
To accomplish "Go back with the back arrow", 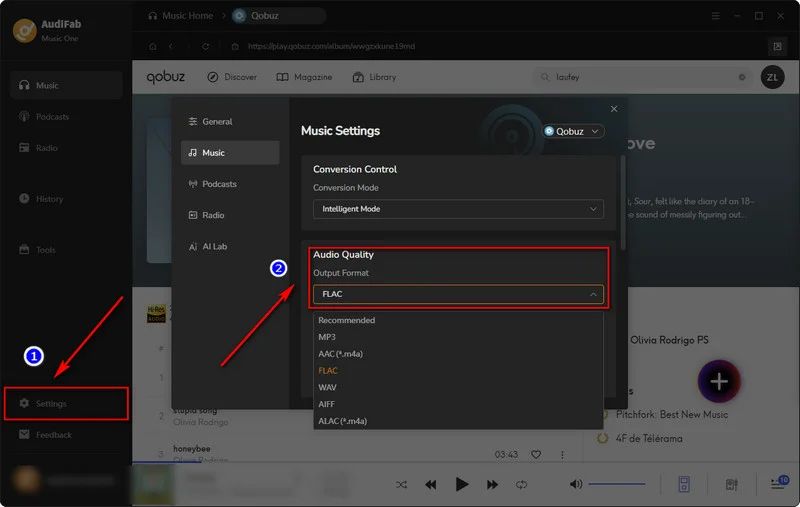I will (x=171, y=46).
